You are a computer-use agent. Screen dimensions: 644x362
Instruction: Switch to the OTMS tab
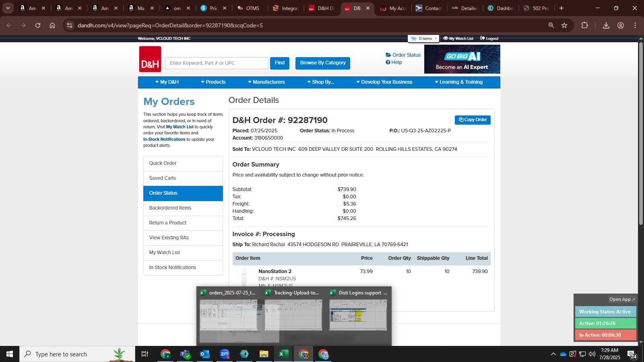pyautogui.click(x=249, y=8)
